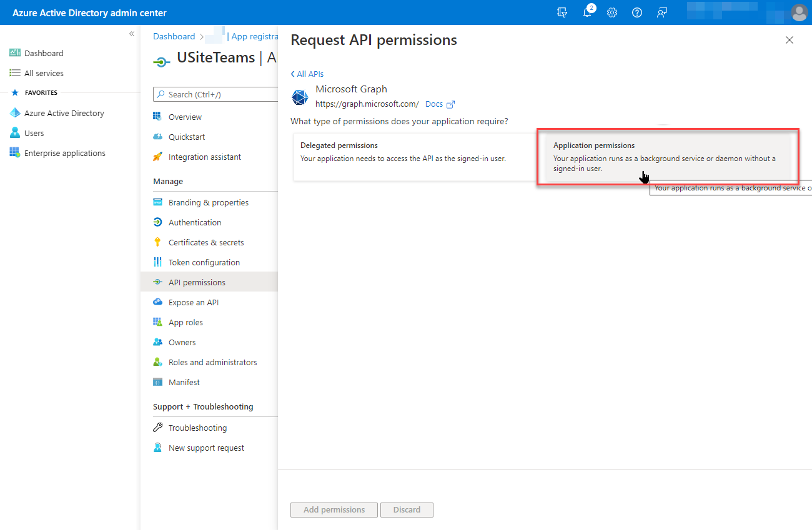Click the Microsoft Graph logo icon
The width and height of the screenshot is (812, 530).
pos(300,97)
